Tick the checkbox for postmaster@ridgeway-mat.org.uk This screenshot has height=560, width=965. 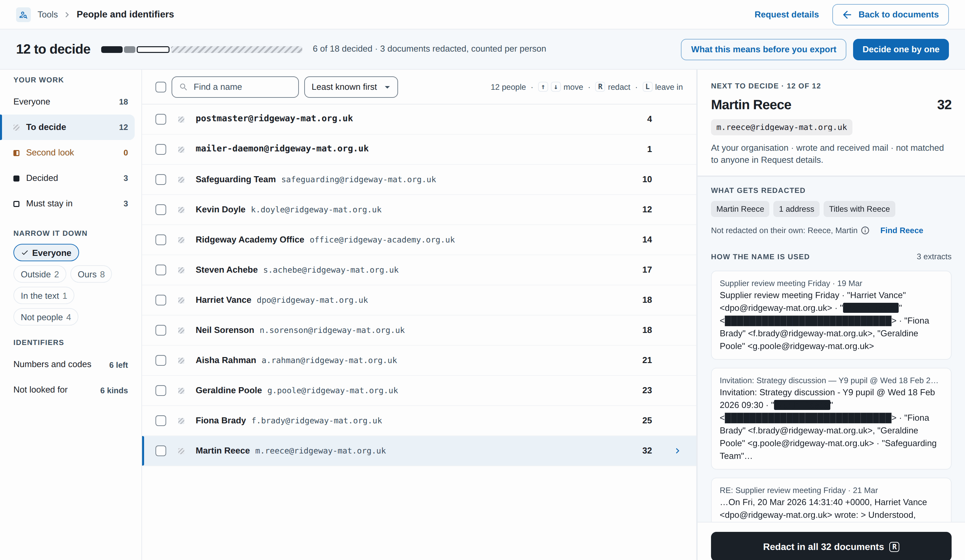tap(161, 119)
